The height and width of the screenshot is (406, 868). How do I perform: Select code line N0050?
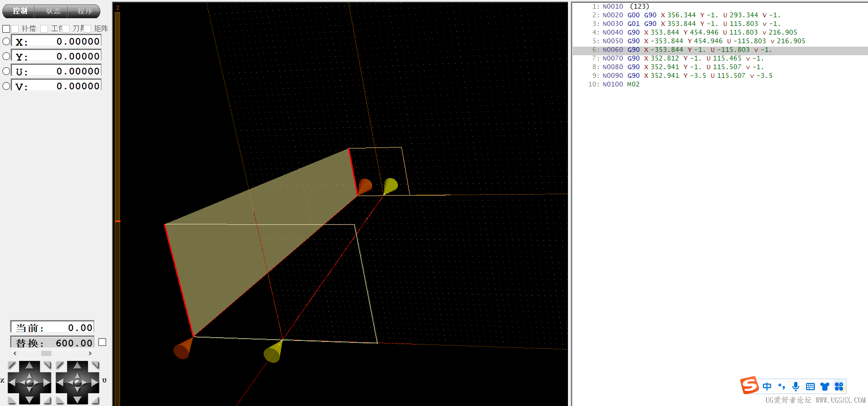point(720,41)
